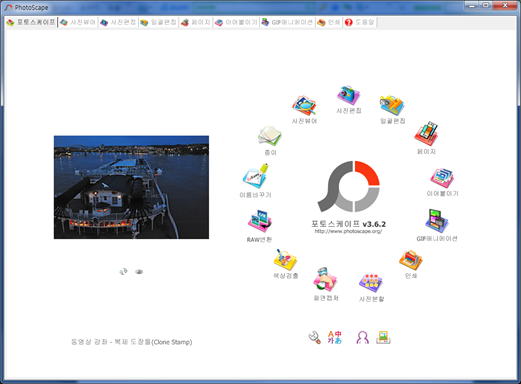
Task: Open the 동영상 강좌 Clone Stamp tutorial link
Action: (132, 342)
